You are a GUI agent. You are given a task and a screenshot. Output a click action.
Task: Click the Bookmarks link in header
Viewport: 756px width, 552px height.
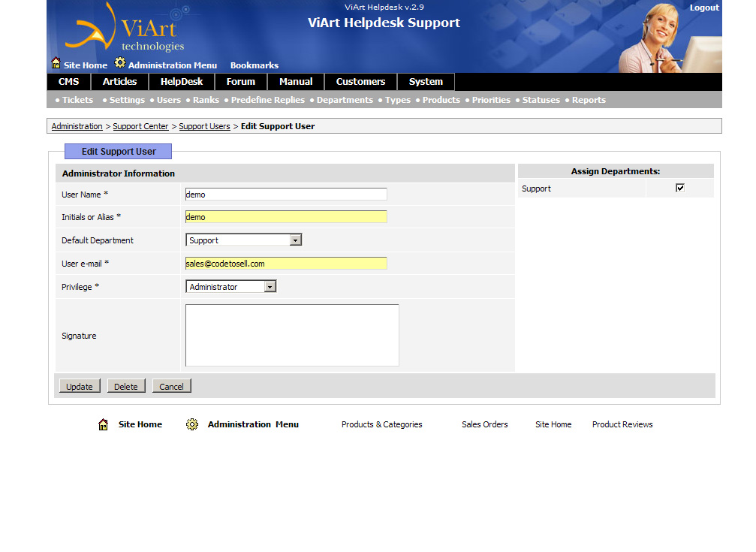(254, 65)
